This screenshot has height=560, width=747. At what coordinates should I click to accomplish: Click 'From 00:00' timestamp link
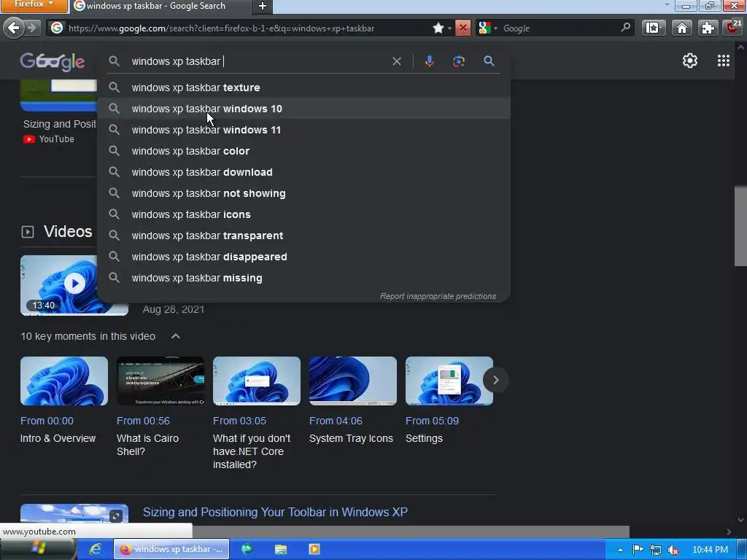coord(47,421)
